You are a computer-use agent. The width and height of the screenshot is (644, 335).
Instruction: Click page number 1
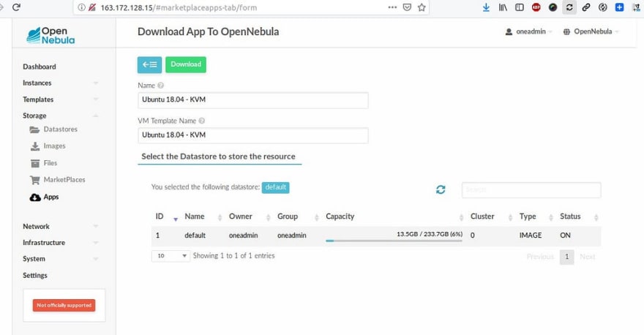pos(566,257)
